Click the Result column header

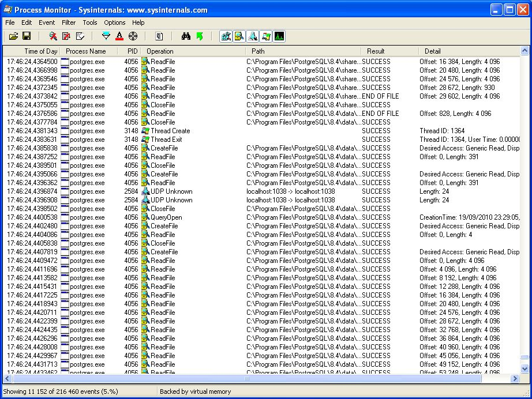[390, 51]
